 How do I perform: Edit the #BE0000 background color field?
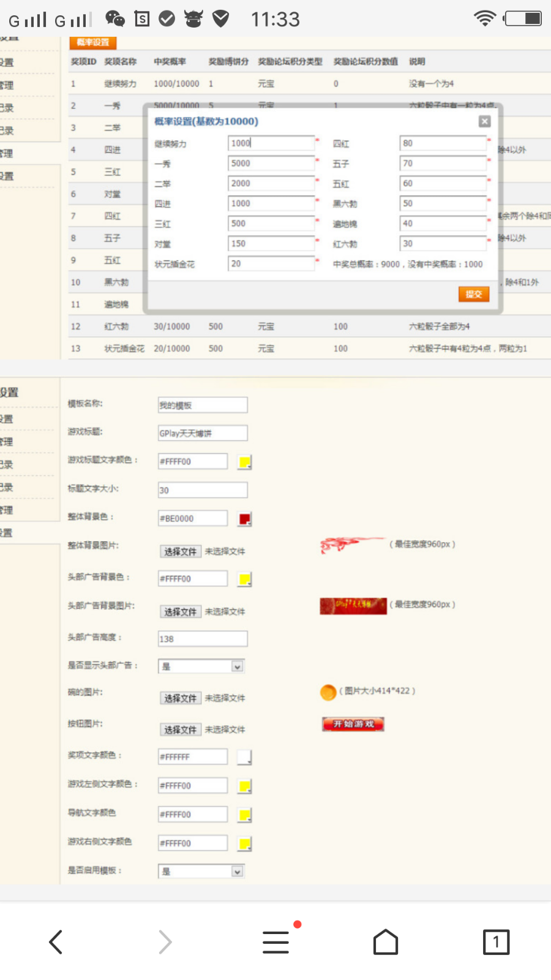pos(193,518)
